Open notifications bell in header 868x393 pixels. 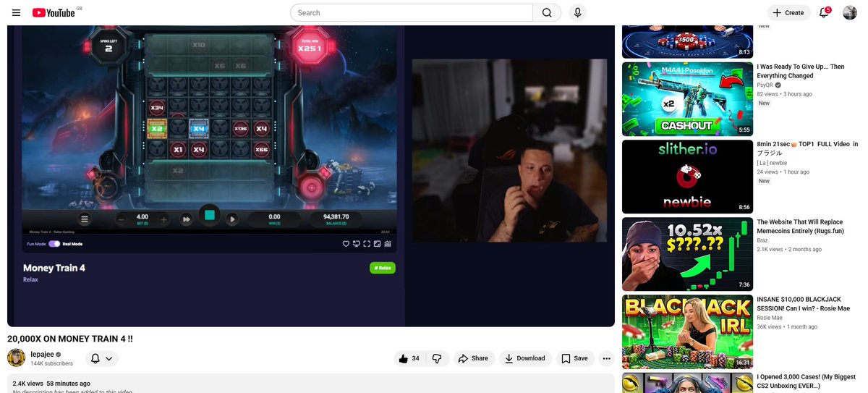click(823, 12)
